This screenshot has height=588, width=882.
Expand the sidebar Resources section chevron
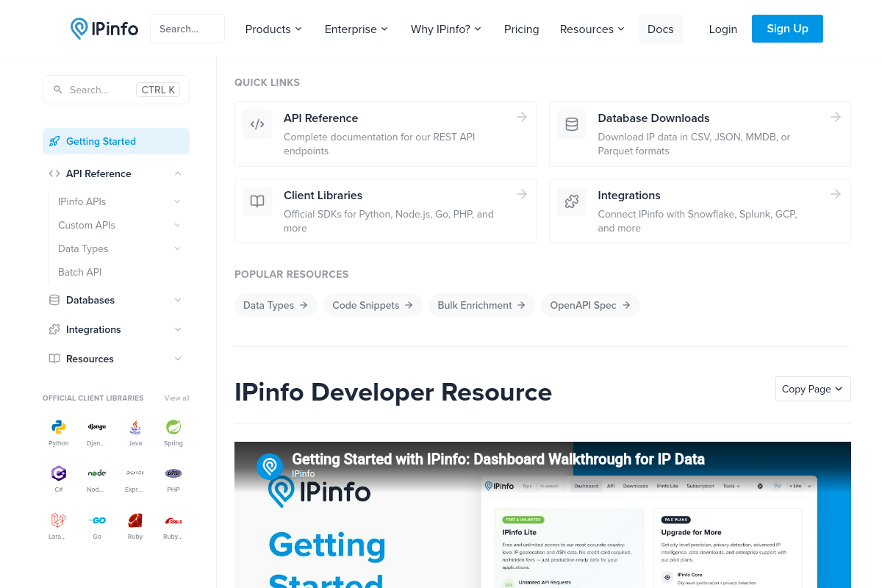178,359
